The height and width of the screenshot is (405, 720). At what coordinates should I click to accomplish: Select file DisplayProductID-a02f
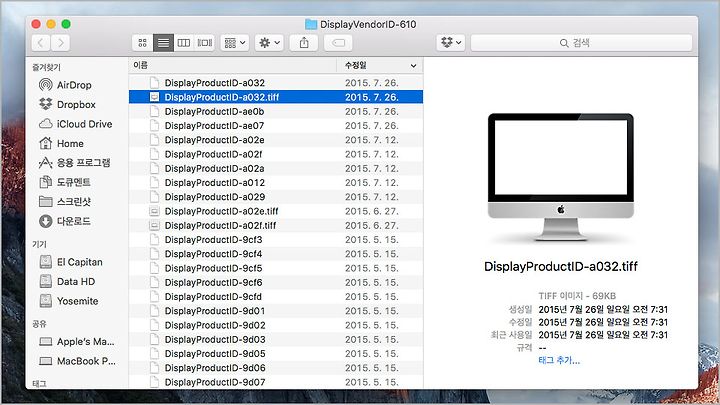276,154
